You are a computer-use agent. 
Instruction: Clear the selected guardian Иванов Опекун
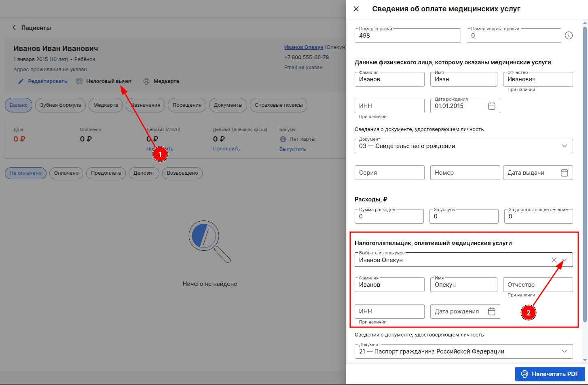pyautogui.click(x=554, y=260)
